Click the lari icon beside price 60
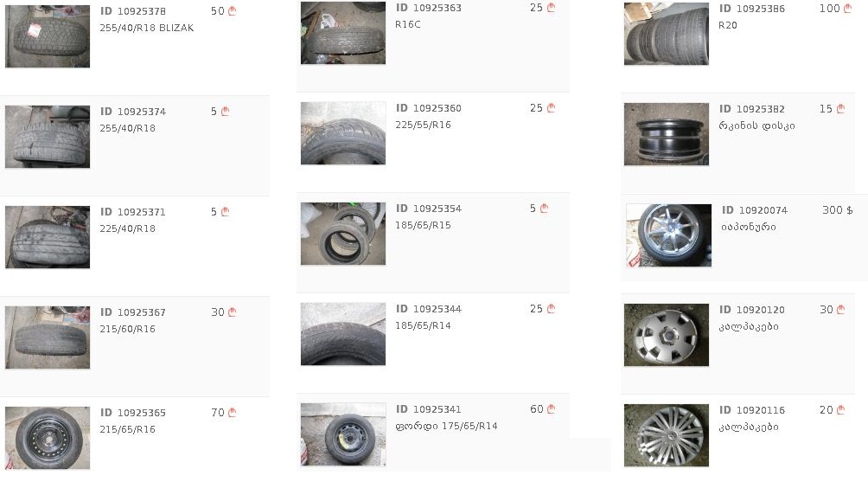 click(x=552, y=409)
